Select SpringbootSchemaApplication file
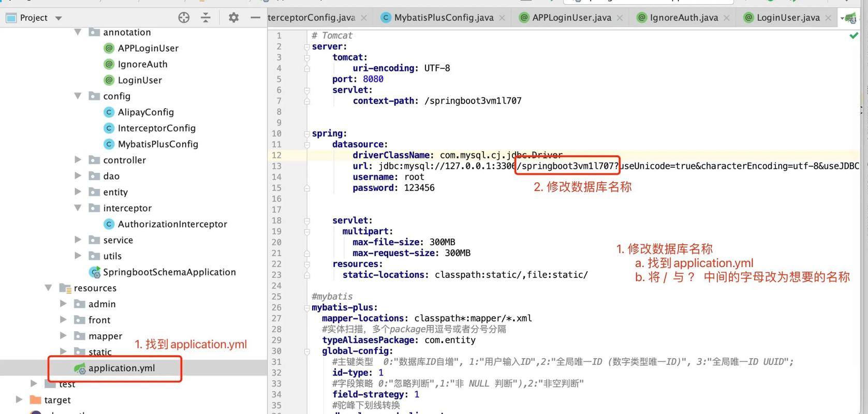 (x=169, y=272)
